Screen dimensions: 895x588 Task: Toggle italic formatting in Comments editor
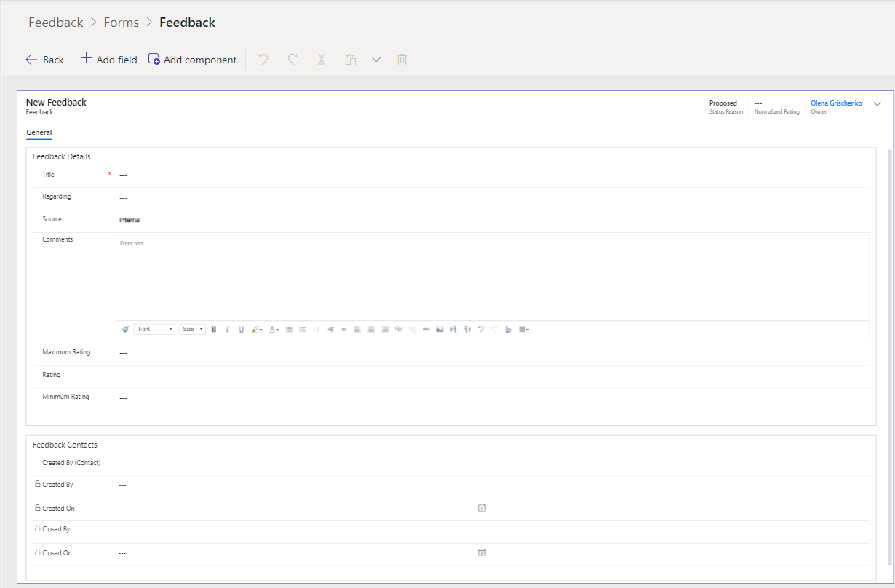tap(227, 330)
